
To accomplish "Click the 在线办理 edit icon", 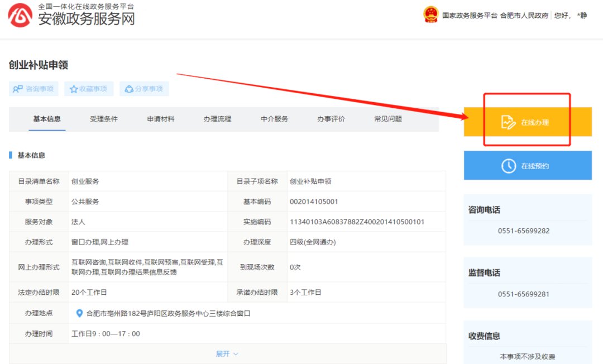I will coord(508,122).
